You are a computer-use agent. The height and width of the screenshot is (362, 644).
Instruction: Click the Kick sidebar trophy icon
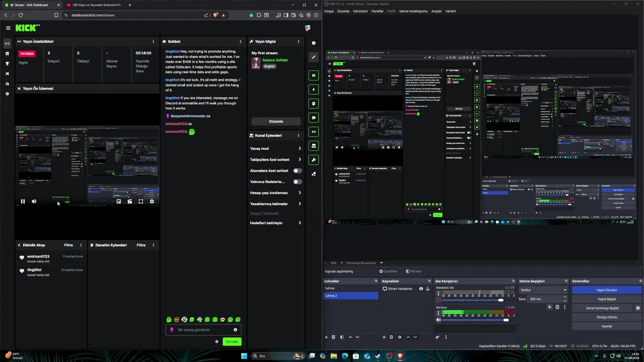point(7,64)
